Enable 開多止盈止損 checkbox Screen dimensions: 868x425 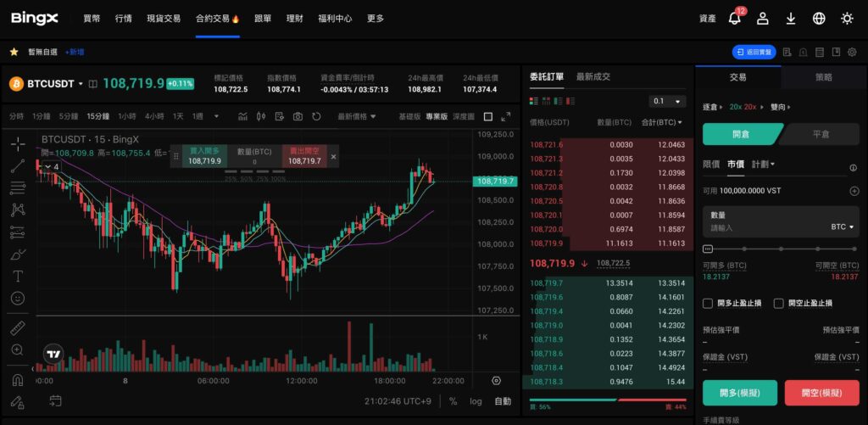pos(708,303)
